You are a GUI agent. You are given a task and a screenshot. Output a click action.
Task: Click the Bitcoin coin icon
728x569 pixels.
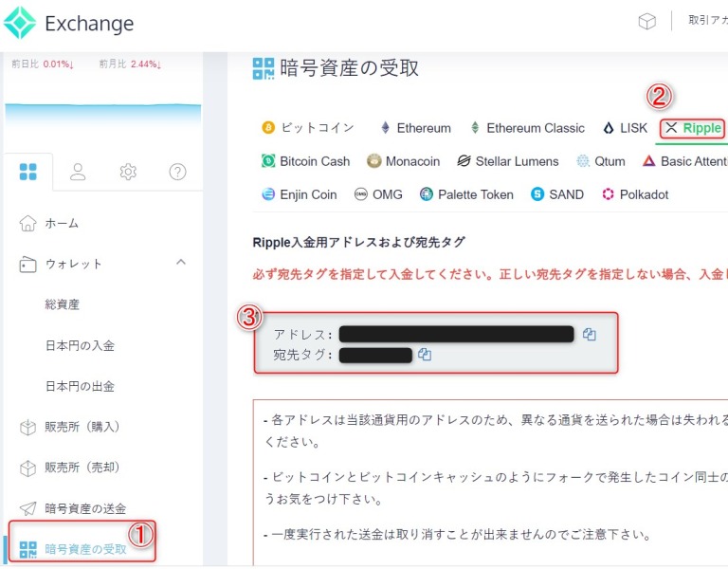(x=268, y=127)
